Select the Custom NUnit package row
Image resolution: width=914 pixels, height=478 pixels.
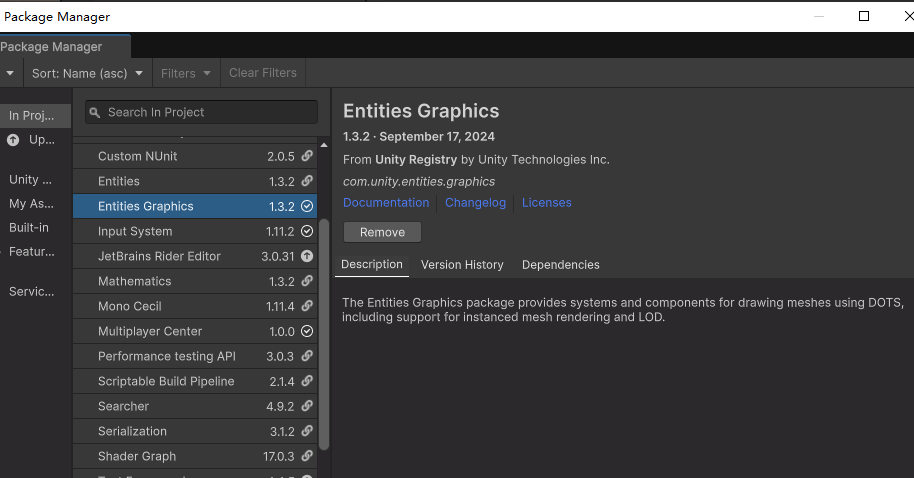coord(195,156)
